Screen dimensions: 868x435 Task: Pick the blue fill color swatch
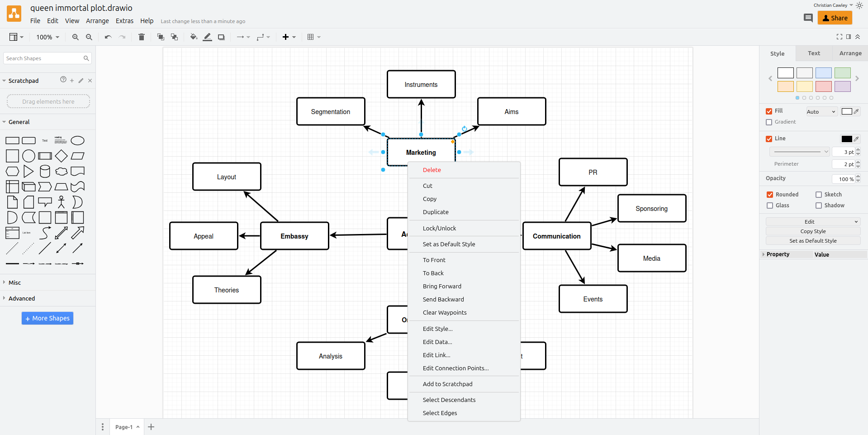pos(823,73)
